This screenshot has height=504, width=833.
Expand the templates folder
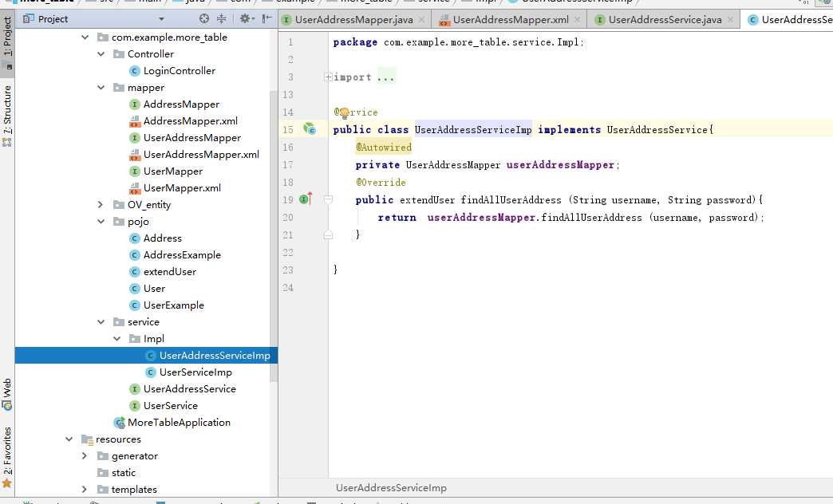click(85, 489)
